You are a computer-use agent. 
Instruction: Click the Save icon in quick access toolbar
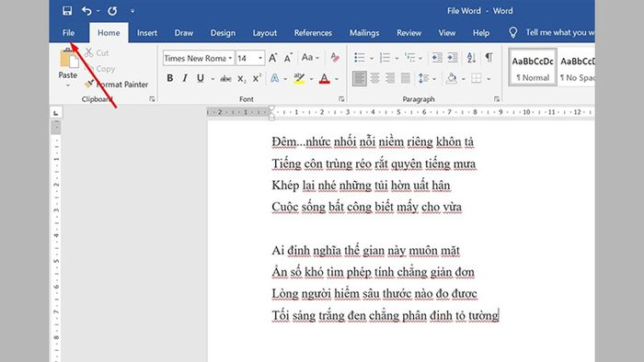click(x=67, y=11)
